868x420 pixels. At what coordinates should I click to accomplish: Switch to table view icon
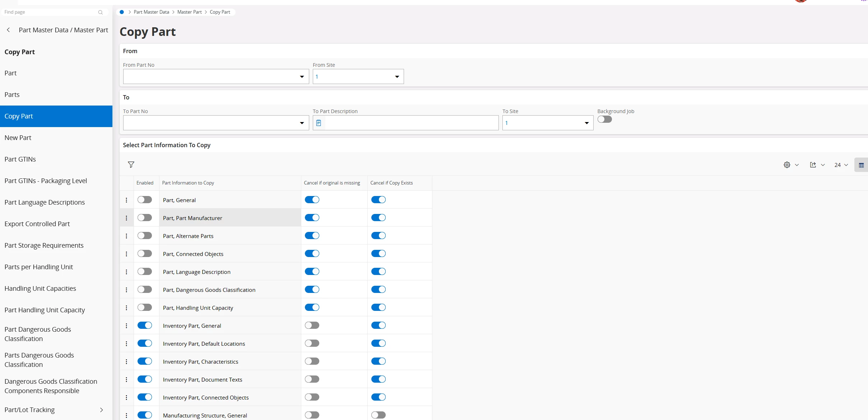pyautogui.click(x=861, y=165)
